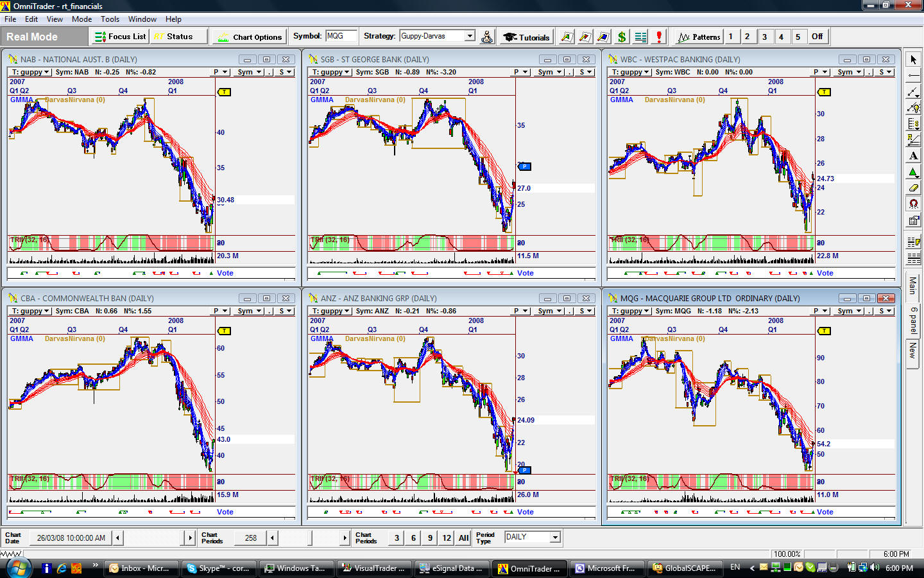Open the P dropdown in CBA chart
This screenshot has height=578, width=924.
[x=221, y=311]
